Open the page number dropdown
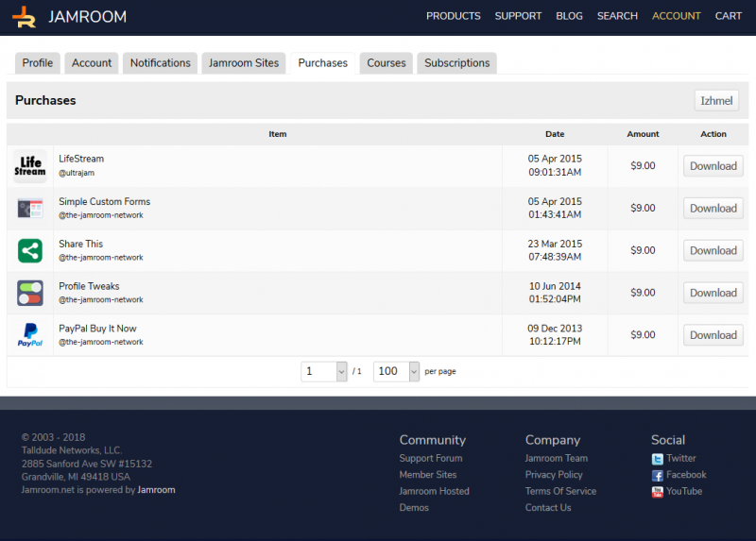756x541 pixels. [x=324, y=372]
